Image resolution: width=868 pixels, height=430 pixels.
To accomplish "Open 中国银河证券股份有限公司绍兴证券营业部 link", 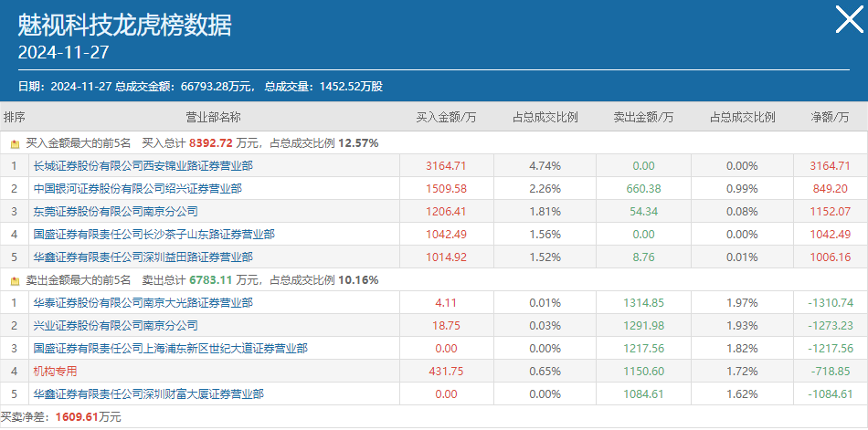I will pos(137,189).
